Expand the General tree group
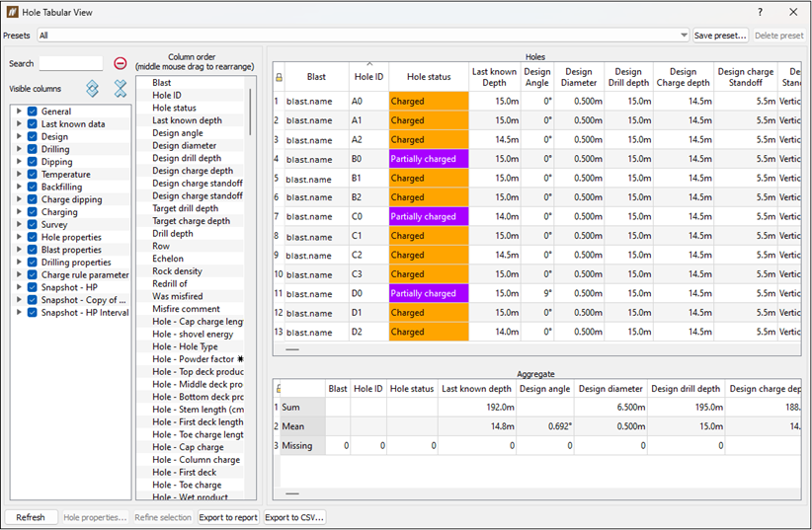Viewport: 812px width, 530px height. (19, 112)
